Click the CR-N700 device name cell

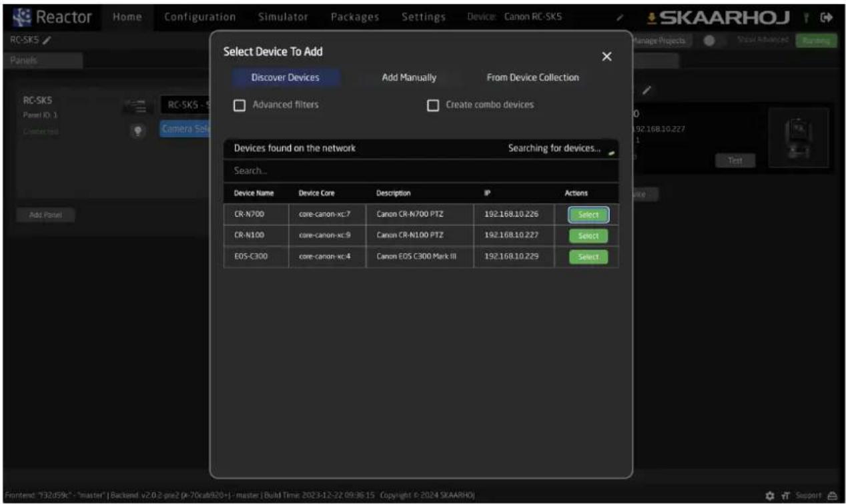pyautogui.click(x=256, y=215)
